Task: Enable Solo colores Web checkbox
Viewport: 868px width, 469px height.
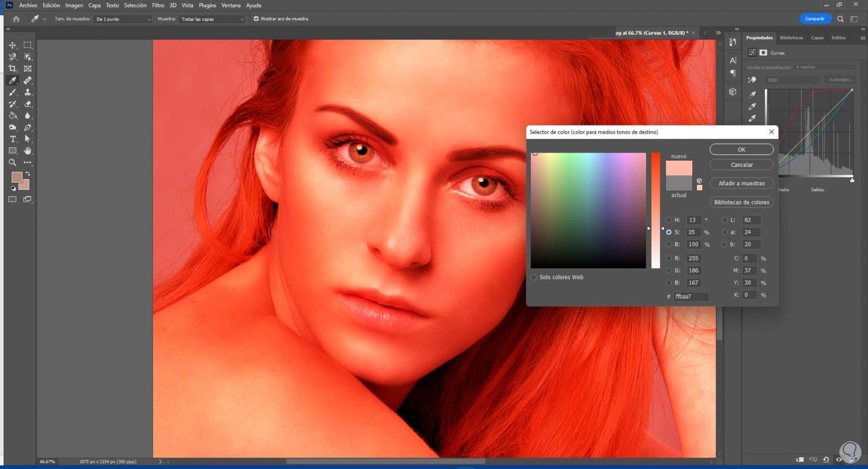Action: tap(533, 277)
